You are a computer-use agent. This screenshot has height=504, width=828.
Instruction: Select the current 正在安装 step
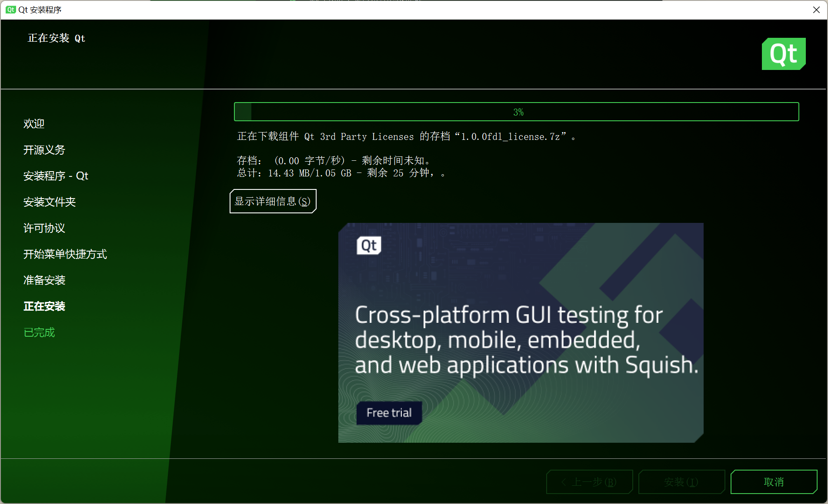(44, 306)
